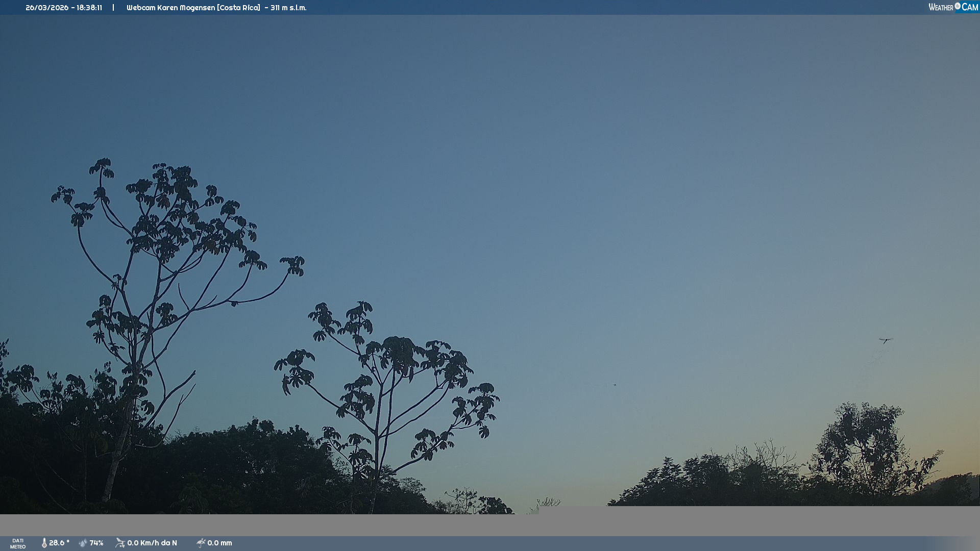Click the center tree silhouette canopy
Viewport: 980px width, 551px height.
pyautogui.click(x=398, y=352)
